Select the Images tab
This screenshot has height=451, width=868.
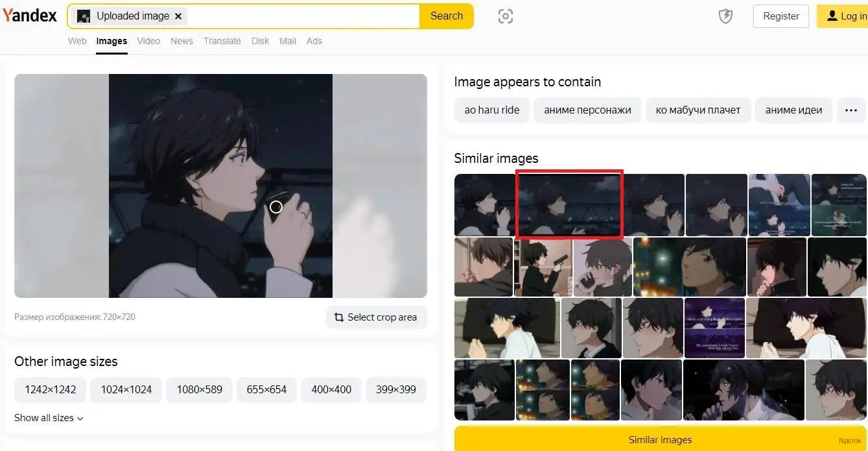(111, 41)
